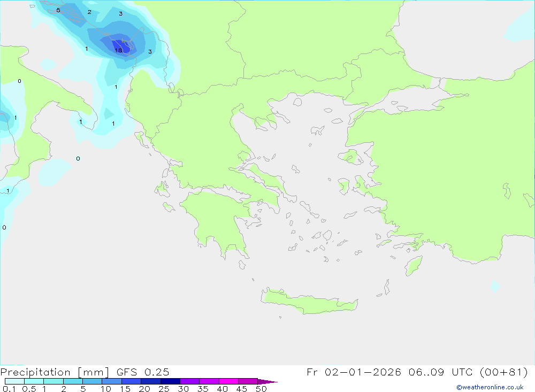Click the '0.5' legend scale label
The height and width of the screenshot is (392, 535).
click(x=29, y=389)
